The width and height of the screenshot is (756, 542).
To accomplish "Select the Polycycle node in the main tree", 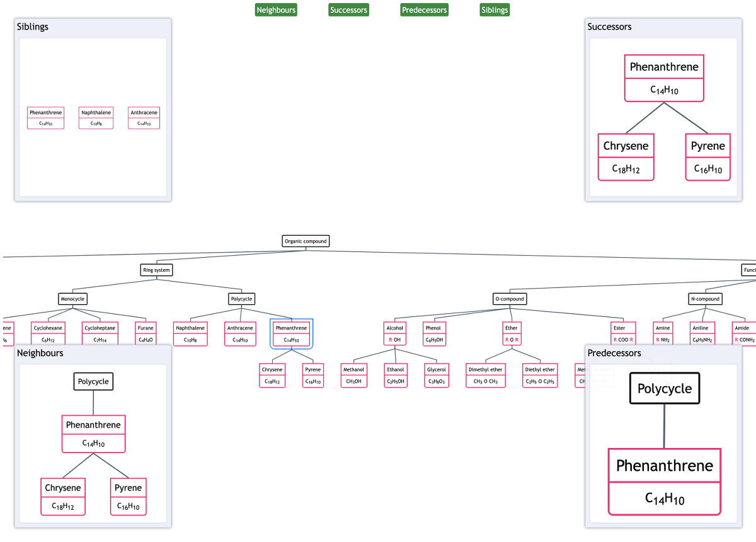I will [242, 299].
